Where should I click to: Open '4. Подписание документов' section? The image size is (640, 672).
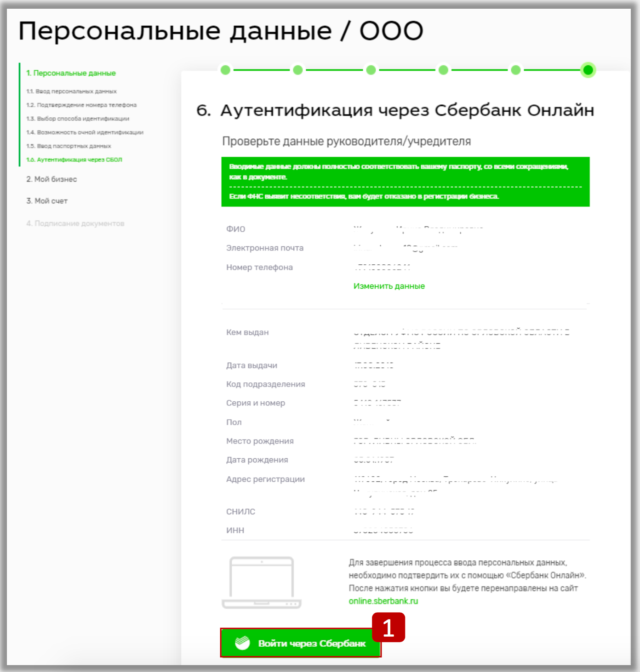coord(75,223)
